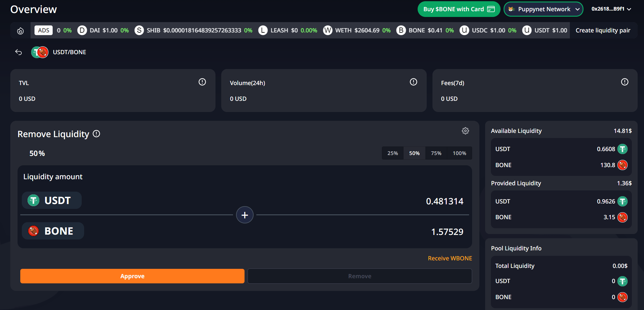Toggle the Receive WBONE link
This screenshot has height=310, width=644.
[x=450, y=258]
